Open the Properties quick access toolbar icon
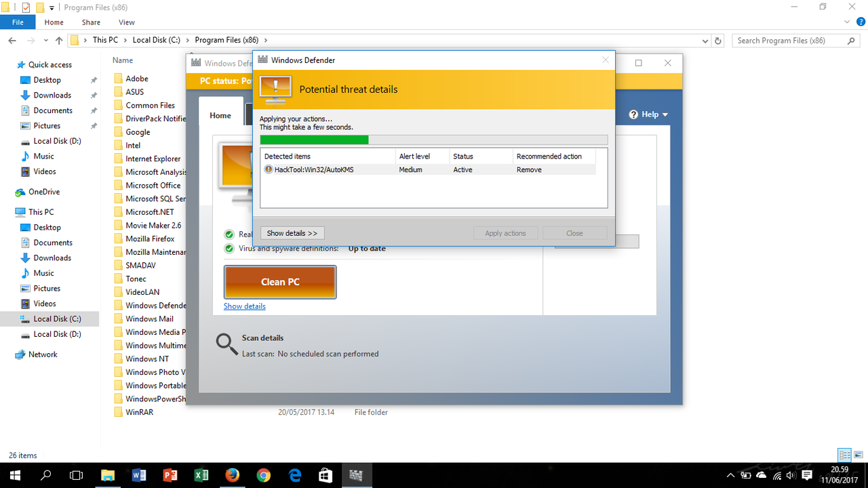Viewport: 868px width, 488px height. click(26, 7)
